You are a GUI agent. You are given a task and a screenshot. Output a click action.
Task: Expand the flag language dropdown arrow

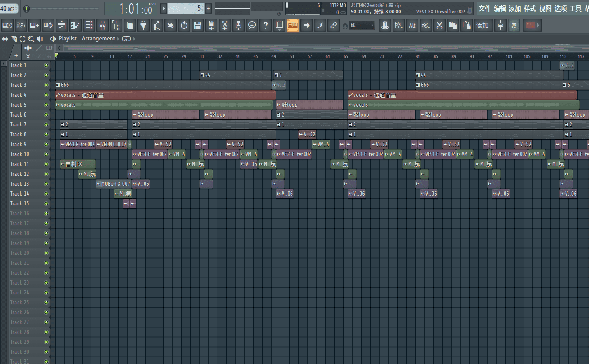coord(538,26)
